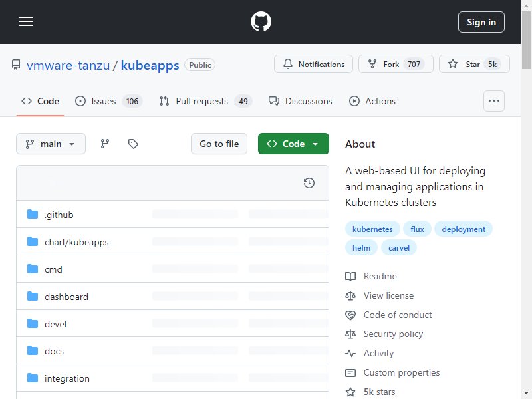Click the Notifications button
This screenshot has height=399, width=532.
pyautogui.click(x=313, y=64)
